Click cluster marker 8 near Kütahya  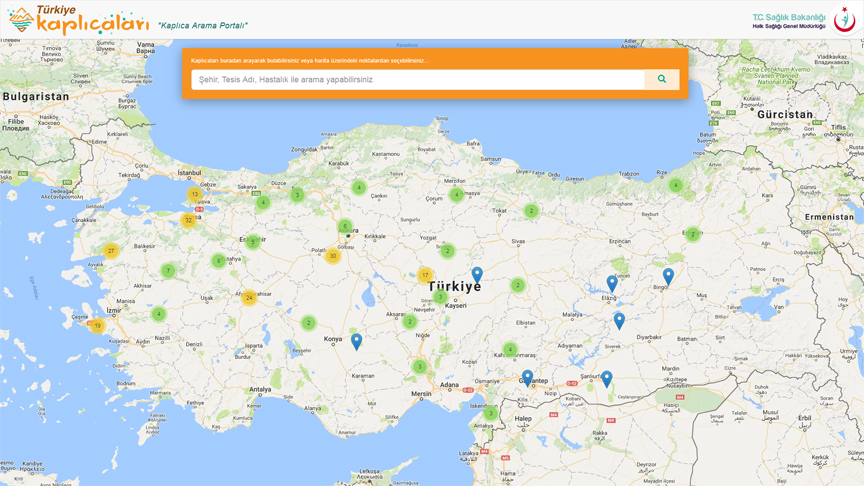219,261
